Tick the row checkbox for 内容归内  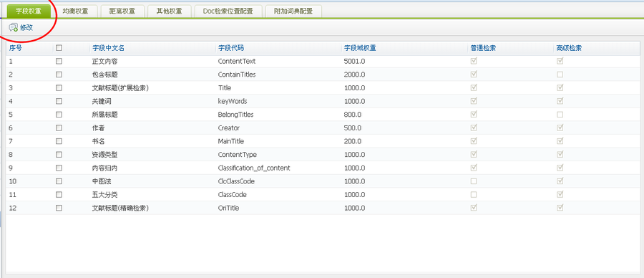coord(59,168)
